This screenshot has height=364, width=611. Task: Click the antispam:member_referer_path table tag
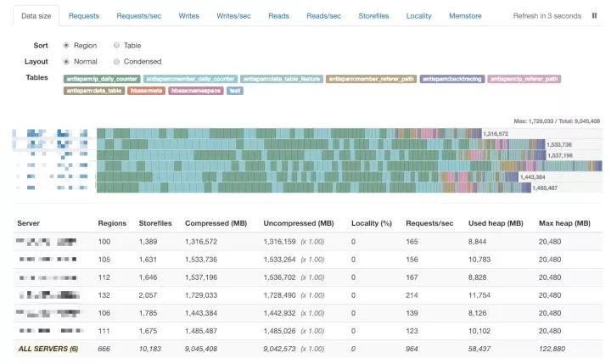(x=371, y=79)
